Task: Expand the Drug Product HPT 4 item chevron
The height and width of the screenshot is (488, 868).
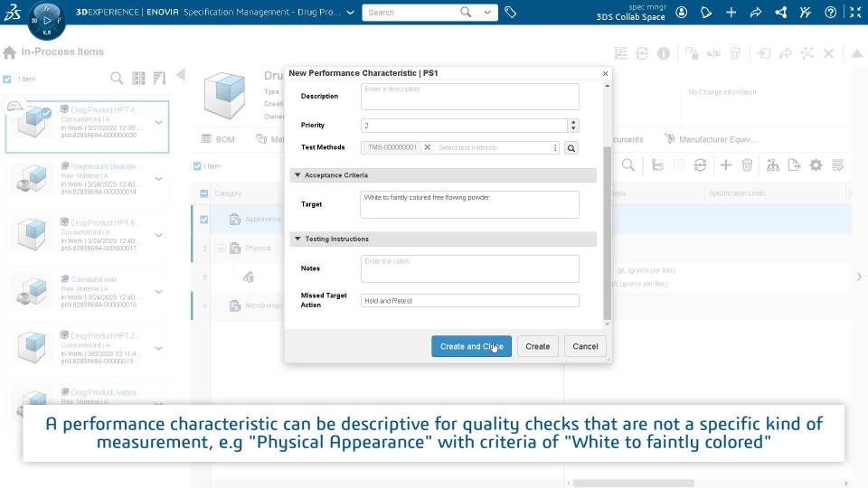Action: click(x=158, y=122)
